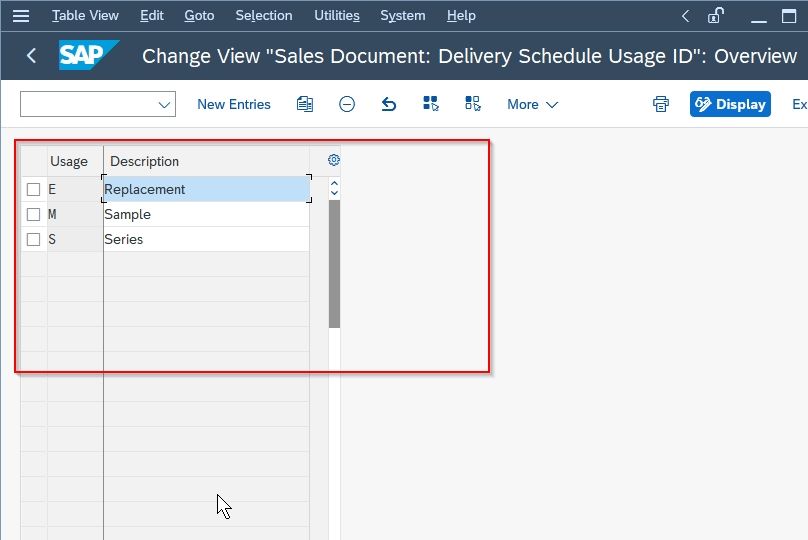Viewport: 808px width, 540px height.
Task: Click the Usage column header
Action: tap(75, 161)
